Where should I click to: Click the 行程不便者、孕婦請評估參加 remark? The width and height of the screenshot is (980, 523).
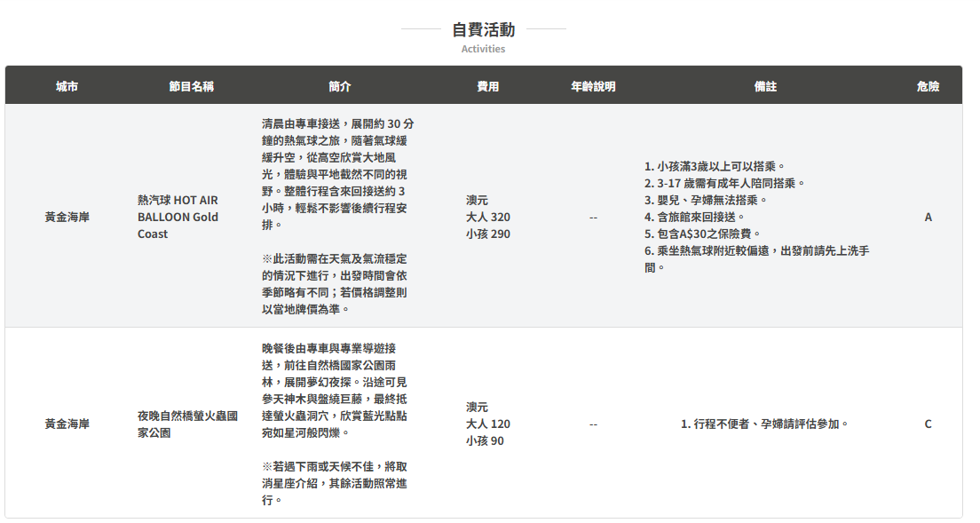pyautogui.click(x=764, y=424)
